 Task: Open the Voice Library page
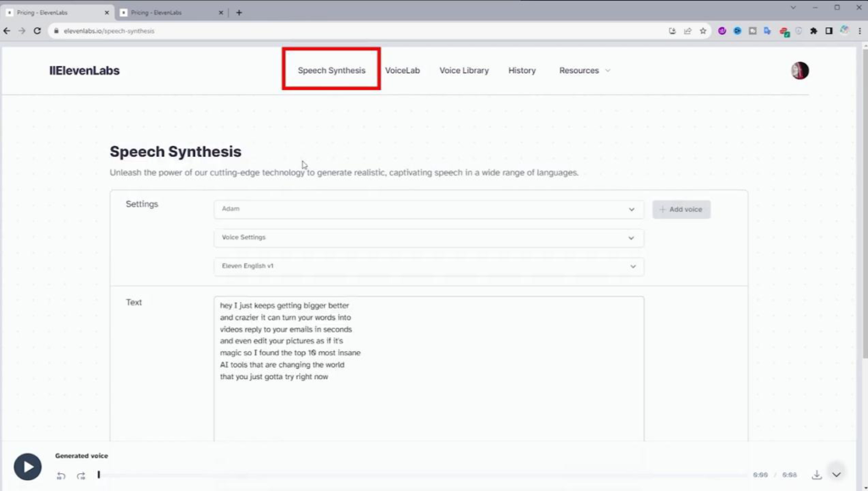click(464, 70)
